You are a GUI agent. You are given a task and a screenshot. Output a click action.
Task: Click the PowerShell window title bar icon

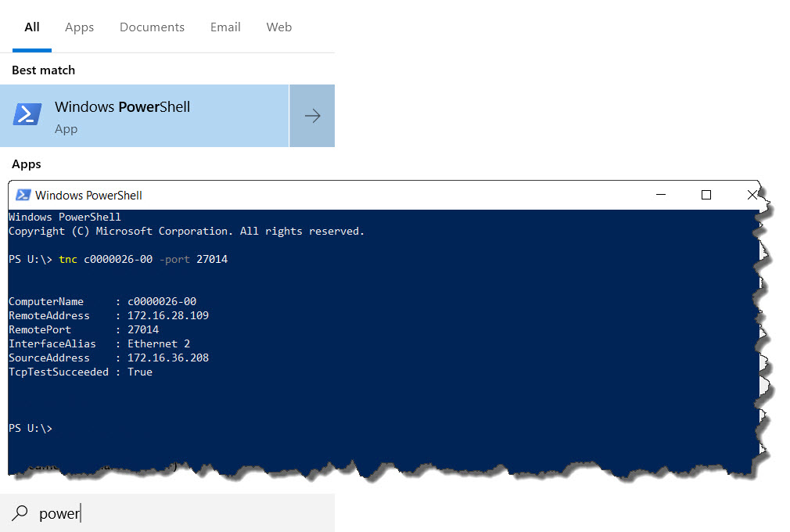tap(23, 195)
